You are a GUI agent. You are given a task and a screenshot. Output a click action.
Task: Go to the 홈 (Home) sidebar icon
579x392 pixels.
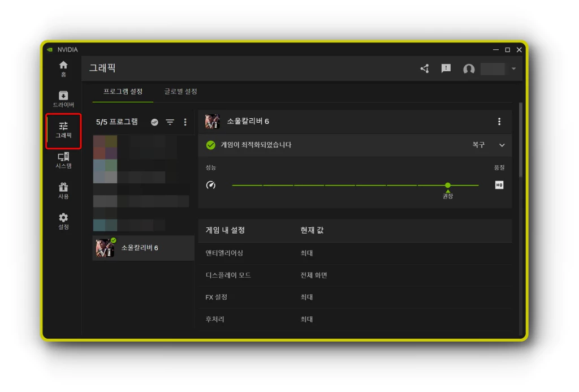(63, 68)
